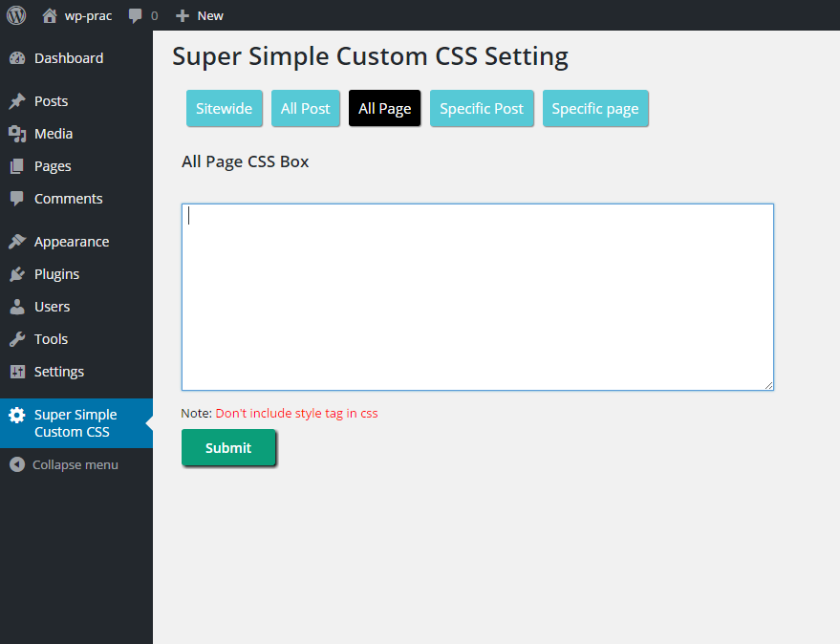Click the All Page CSS Box heading
Viewport: 840px width, 644px height.
(x=246, y=161)
